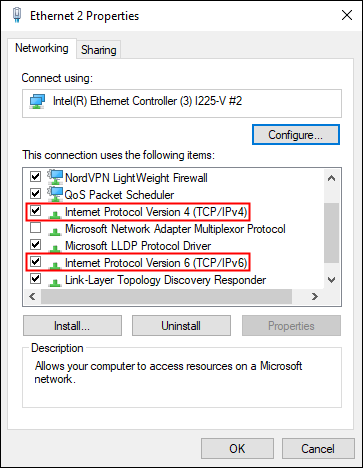The height and width of the screenshot is (468, 363).
Task: Select the Networking tab
Action: [x=42, y=48]
